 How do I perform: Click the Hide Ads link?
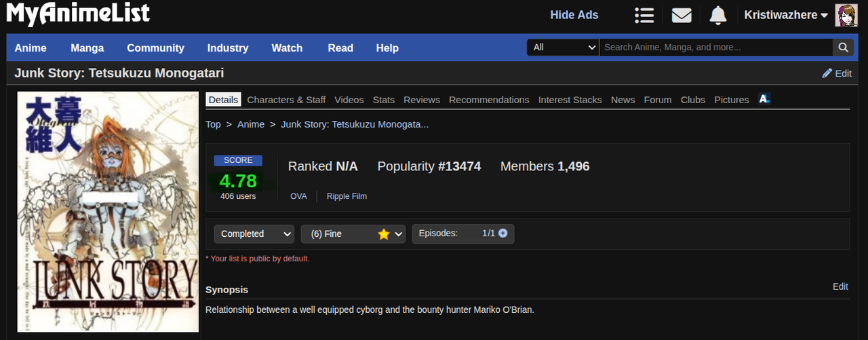(x=574, y=15)
